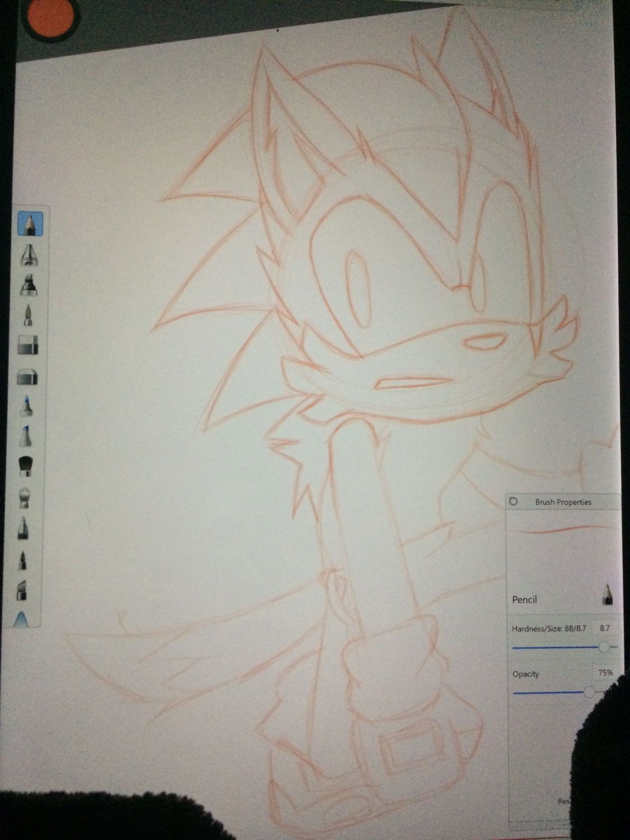The width and height of the screenshot is (630, 840).
Task: Click the 75% opacity value field
Action: click(605, 673)
